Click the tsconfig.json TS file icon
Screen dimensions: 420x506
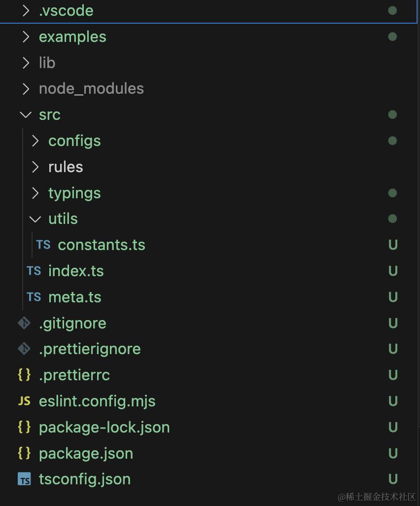[x=24, y=479]
